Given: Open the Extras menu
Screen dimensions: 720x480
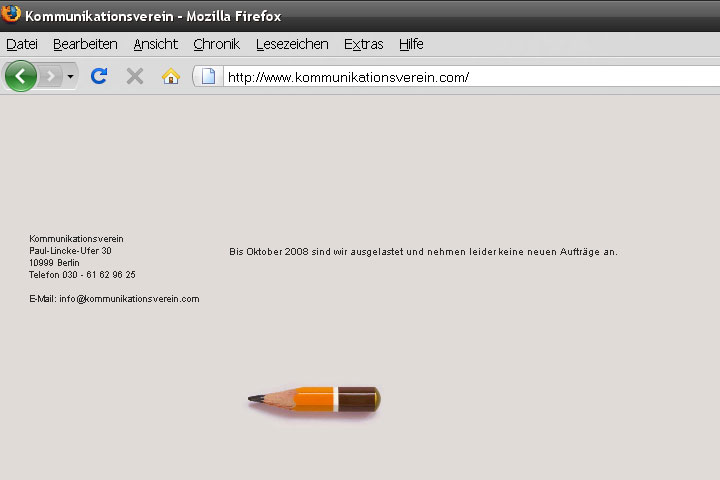Looking at the screenshot, I should click(x=364, y=44).
